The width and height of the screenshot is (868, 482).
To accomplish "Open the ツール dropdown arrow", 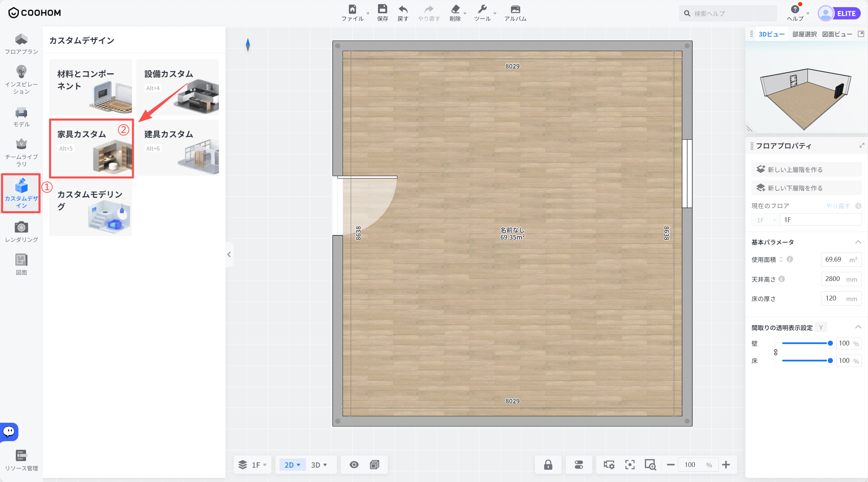I will click(495, 13).
